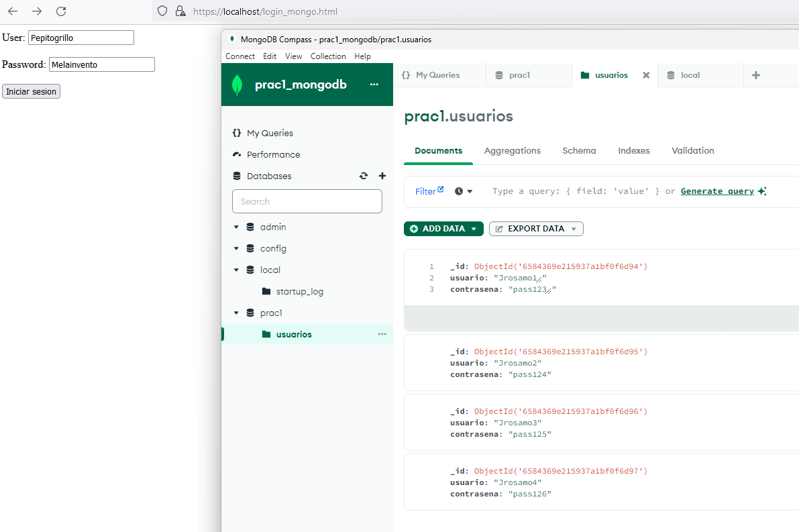
Task: Select the admin database
Action: (x=272, y=227)
